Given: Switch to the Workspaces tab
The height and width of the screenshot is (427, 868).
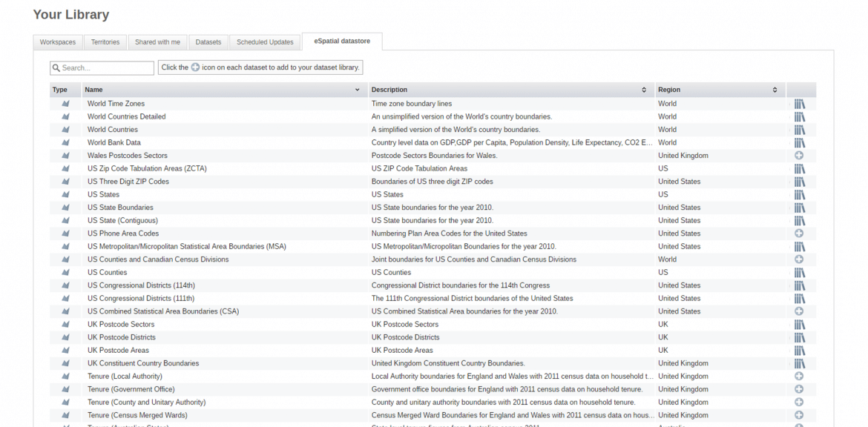Looking at the screenshot, I should [58, 42].
